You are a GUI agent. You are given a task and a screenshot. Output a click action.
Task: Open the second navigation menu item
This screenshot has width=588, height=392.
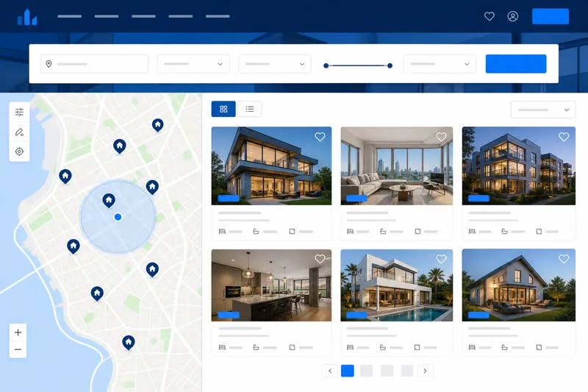click(107, 16)
